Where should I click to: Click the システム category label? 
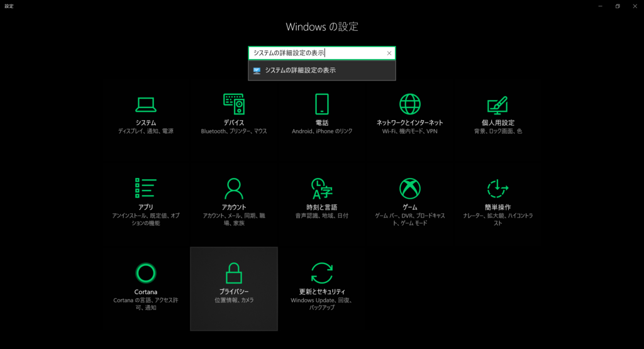point(146,123)
